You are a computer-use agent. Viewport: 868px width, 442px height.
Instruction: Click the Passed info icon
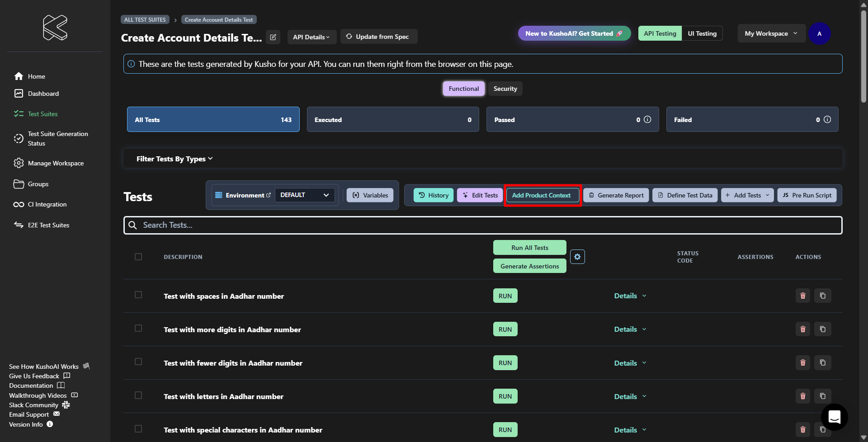point(647,119)
